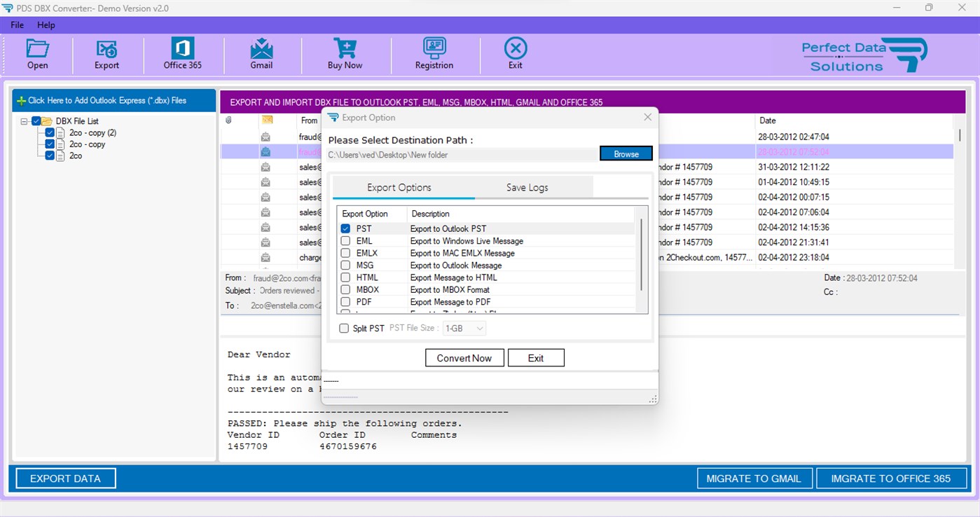Click Browse to change destination path
980x517 pixels.
coord(626,153)
